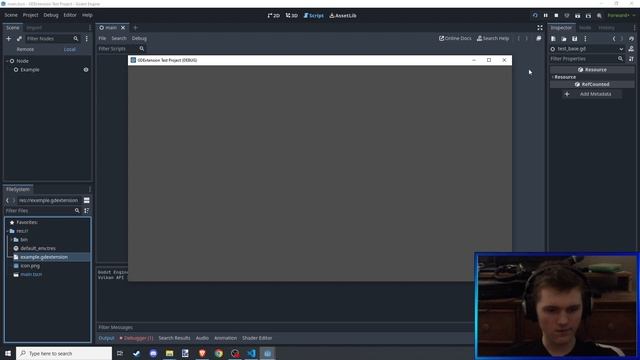Add a new node with the plus icon
This screenshot has width=640, height=360.
9,38
